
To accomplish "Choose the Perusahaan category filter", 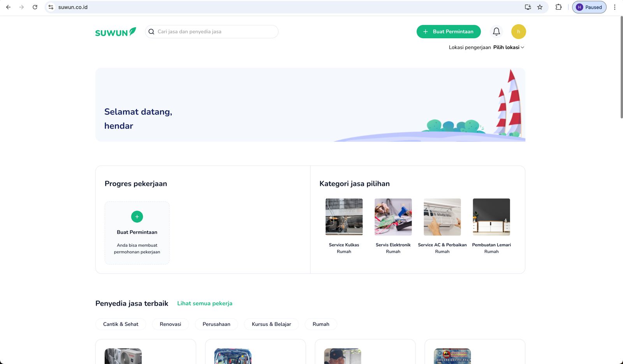I will click(216, 324).
